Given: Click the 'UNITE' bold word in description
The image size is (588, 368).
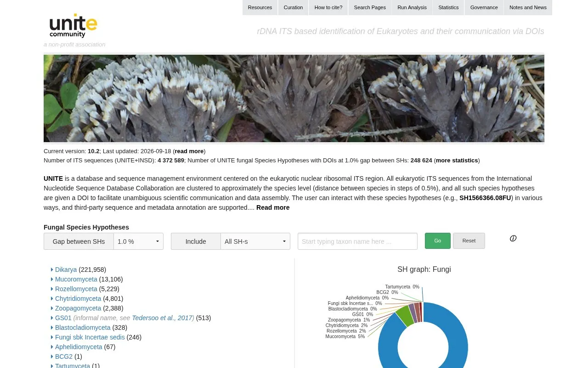Looking at the screenshot, I should (x=53, y=178).
